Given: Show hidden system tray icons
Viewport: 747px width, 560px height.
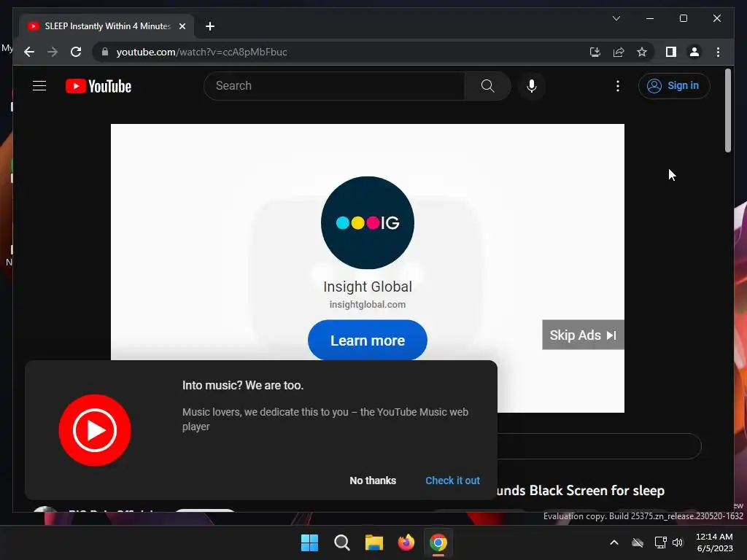Looking at the screenshot, I should point(614,542).
